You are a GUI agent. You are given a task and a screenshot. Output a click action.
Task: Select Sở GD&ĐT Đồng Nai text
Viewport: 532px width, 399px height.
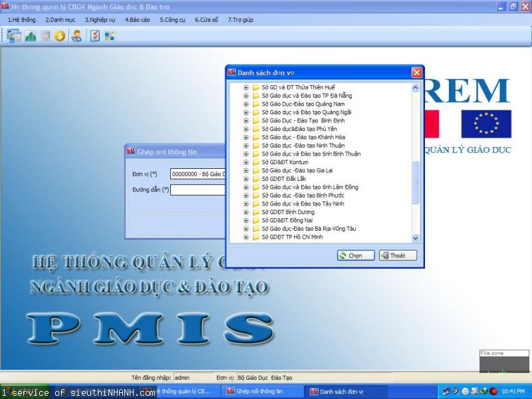tap(287, 221)
